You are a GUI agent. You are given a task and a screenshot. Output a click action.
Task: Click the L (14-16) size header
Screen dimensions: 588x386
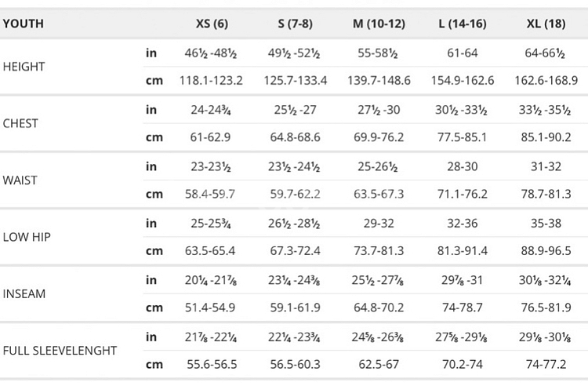(x=463, y=24)
